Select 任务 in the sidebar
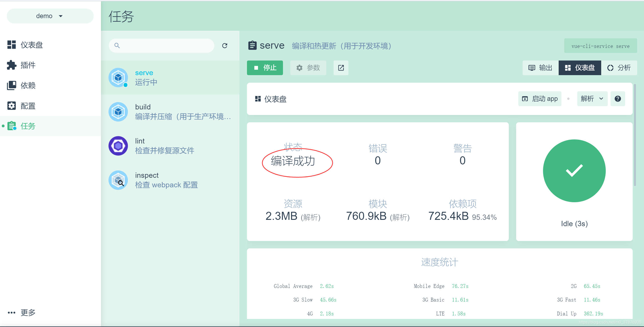Viewport: 644px width, 327px height. (50, 126)
